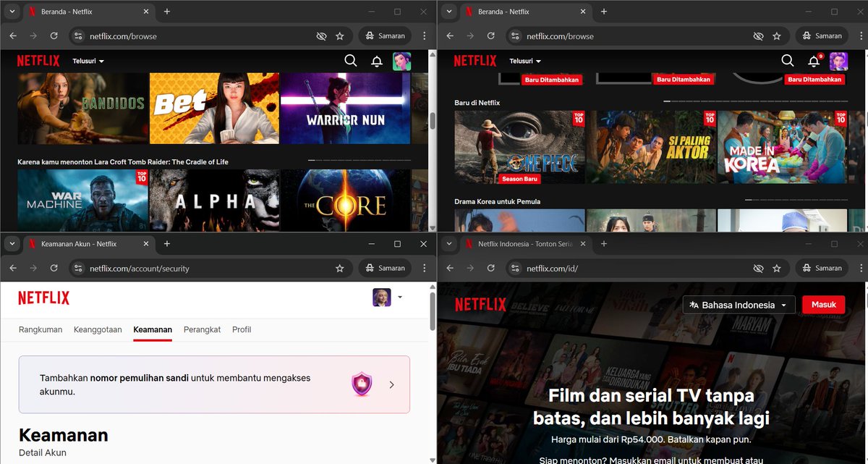
Task: Click Netflix logo on Netflix Indonesia landing page
Action: tap(480, 304)
